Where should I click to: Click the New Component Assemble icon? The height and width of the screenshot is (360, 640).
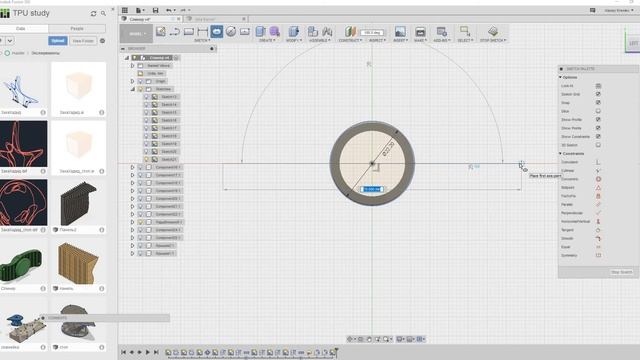313,31
